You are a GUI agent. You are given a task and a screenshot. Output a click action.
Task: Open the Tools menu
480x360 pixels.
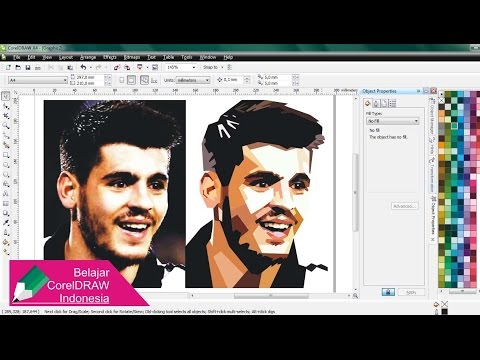click(x=187, y=57)
